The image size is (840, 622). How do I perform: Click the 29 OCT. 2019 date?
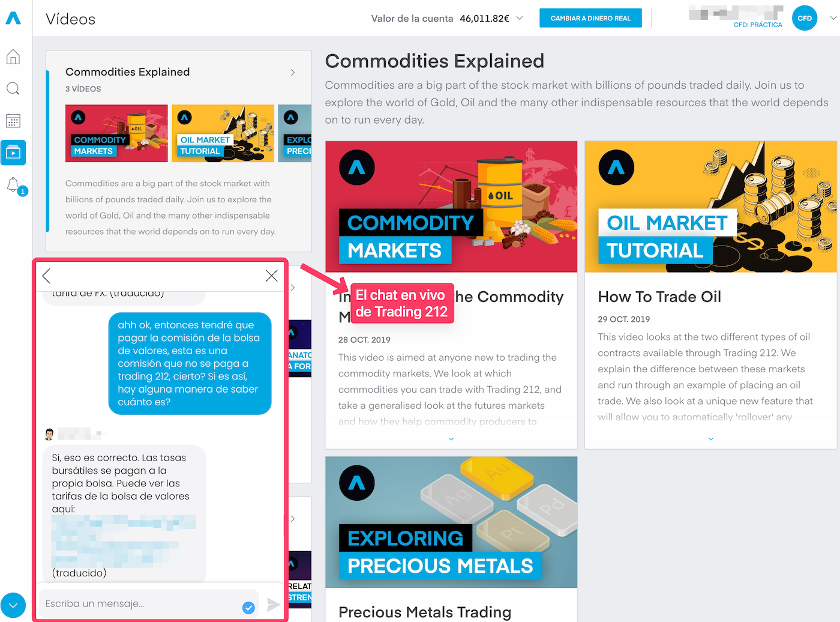pos(624,319)
